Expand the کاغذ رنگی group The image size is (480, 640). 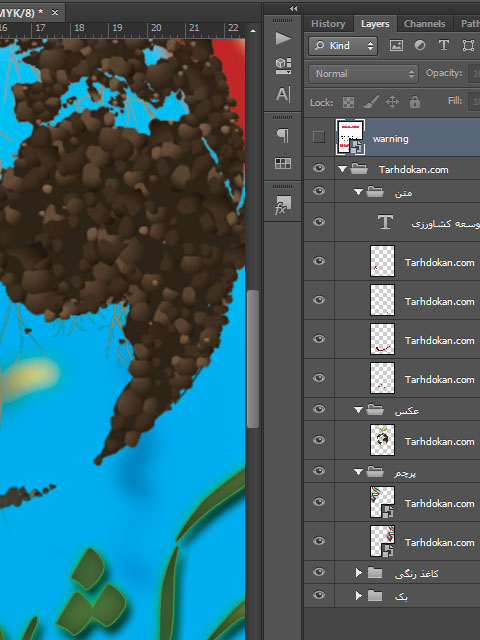(x=359, y=573)
